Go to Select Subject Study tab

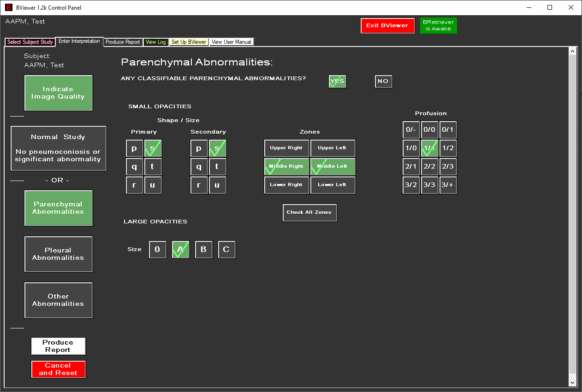[30, 42]
